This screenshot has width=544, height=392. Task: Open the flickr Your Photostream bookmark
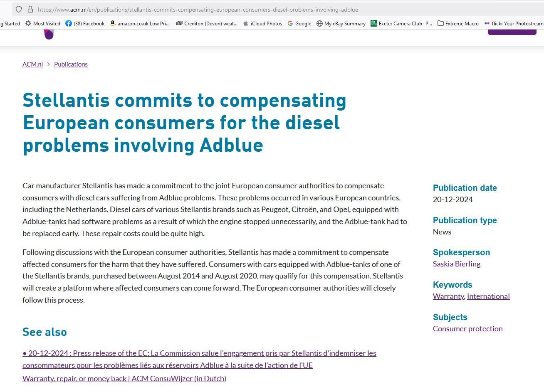[514, 24]
